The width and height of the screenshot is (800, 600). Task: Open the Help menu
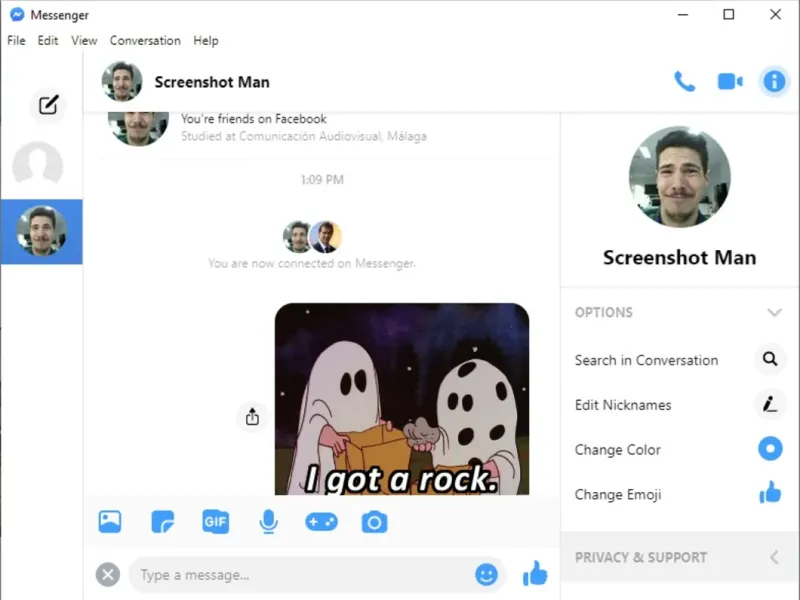(x=206, y=40)
